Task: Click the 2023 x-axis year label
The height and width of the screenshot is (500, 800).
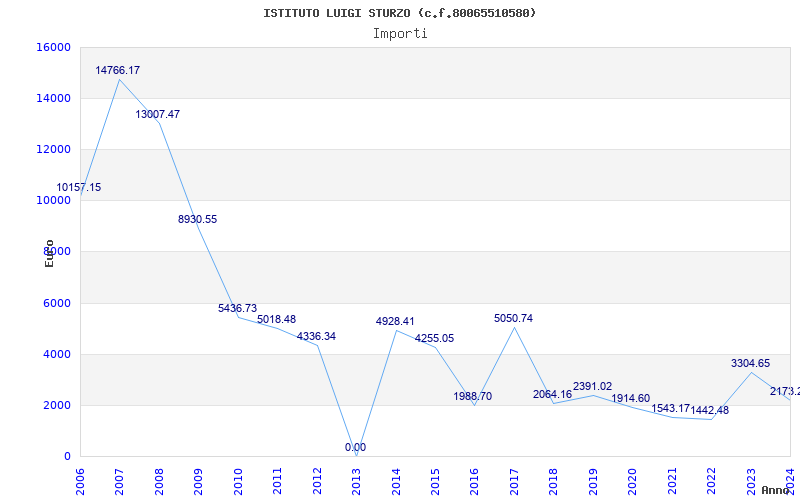Action: point(751,482)
